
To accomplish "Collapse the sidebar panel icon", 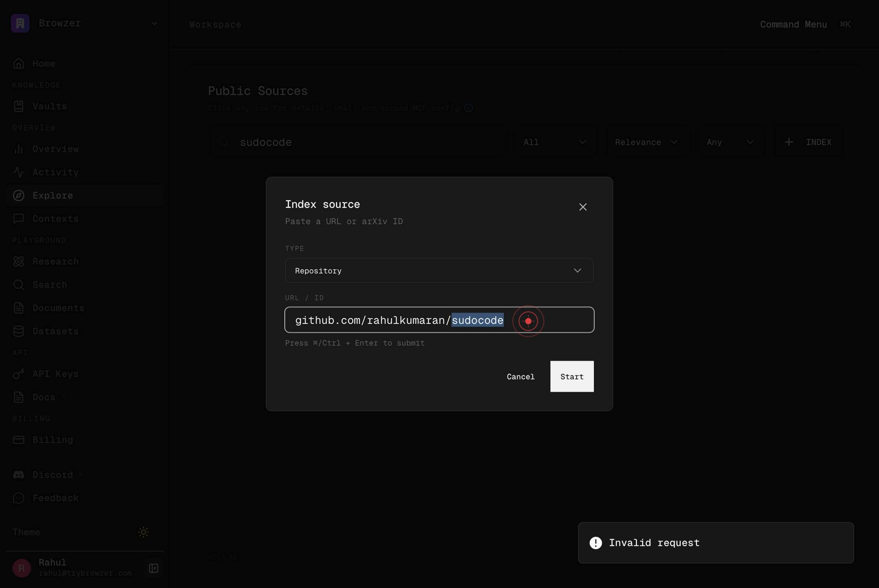I will [154, 568].
